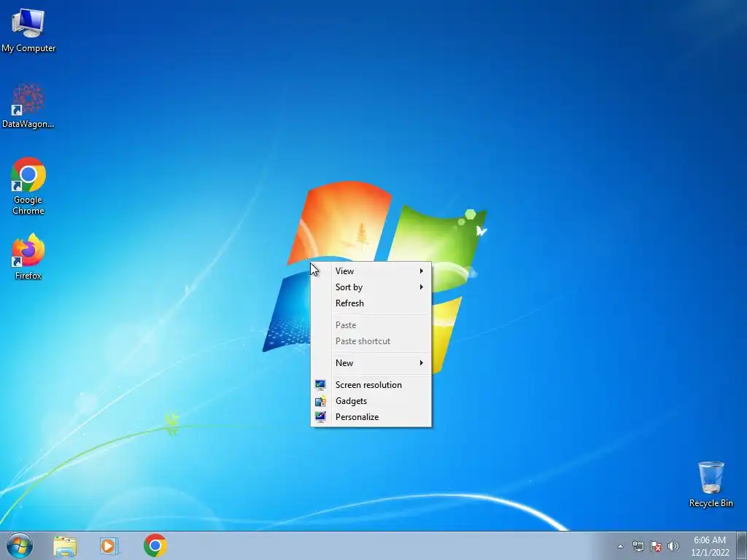Click the Sort by submenu arrow
The width and height of the screenshot is (747, 560).
coord(421,287)
